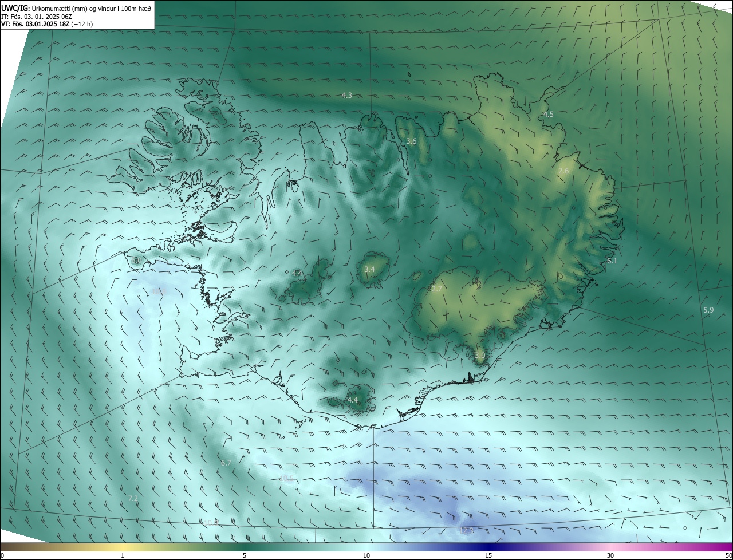Click the 4.3 value label
Image resolution: width=733 pixels, height=560 pixels.
346,96
